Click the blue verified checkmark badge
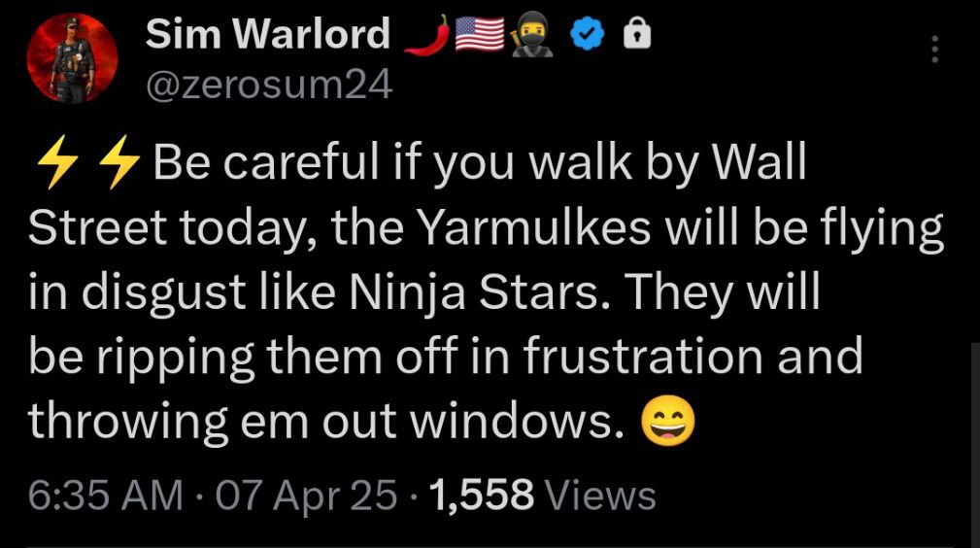 click(x=588, y=36)
